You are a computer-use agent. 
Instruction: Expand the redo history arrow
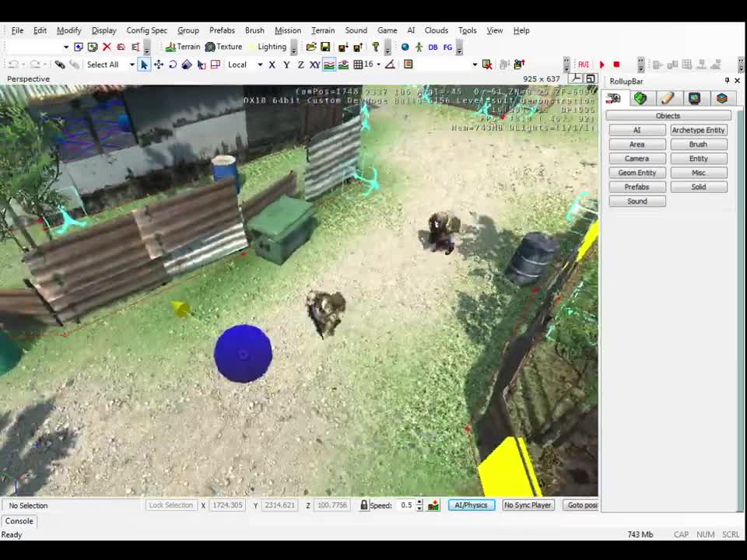pyautogui.click(x=44, y=65)
